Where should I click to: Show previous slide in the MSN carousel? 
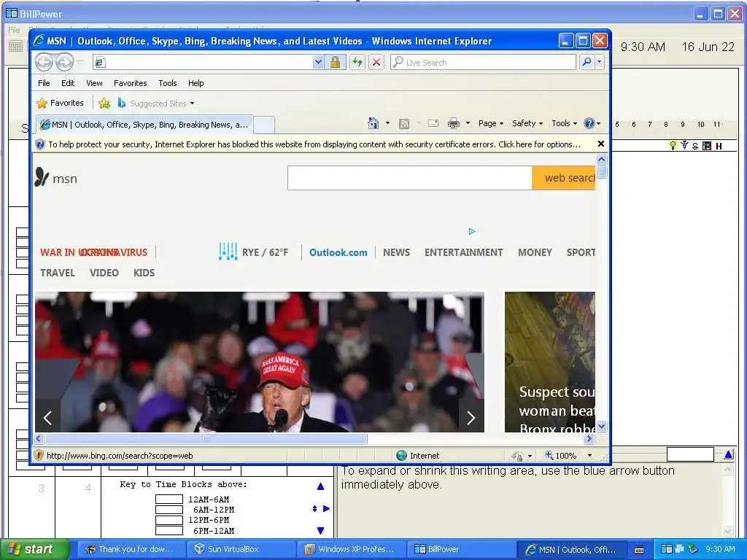47,418
